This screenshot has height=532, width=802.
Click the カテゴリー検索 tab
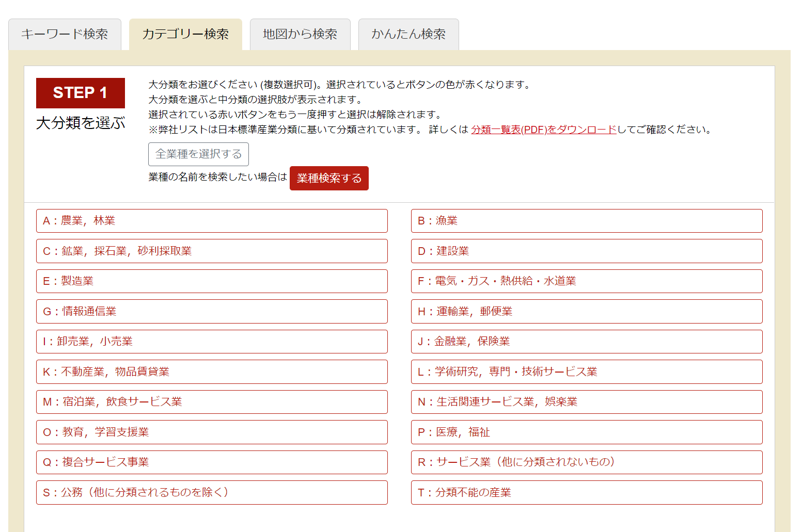(185, 34)
